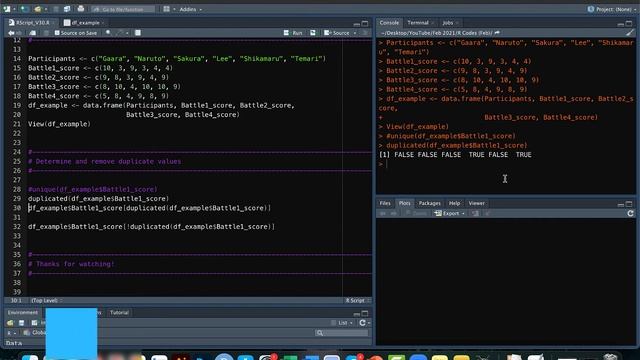The width and height of the screenshot is (640, 360).
Task: Click the Re-run previous code icon
Action: (313, 33)
